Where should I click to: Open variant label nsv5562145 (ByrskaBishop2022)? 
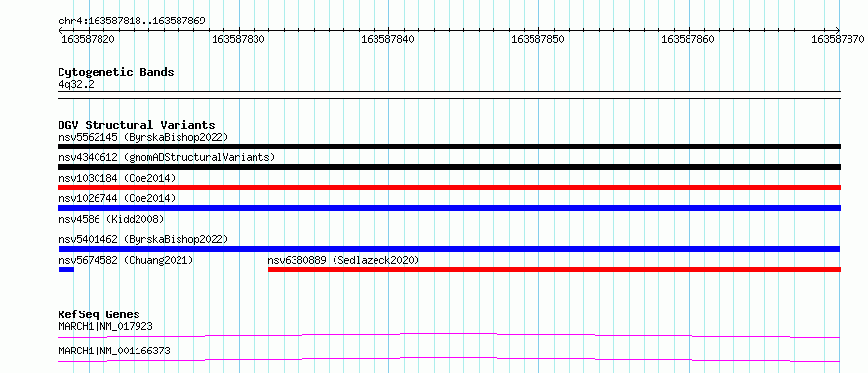click(143, 137)
